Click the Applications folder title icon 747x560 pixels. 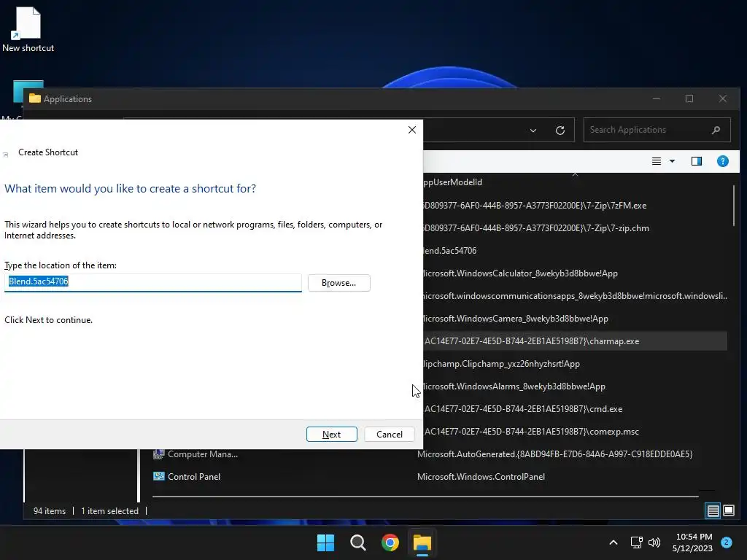coord(35,98)
